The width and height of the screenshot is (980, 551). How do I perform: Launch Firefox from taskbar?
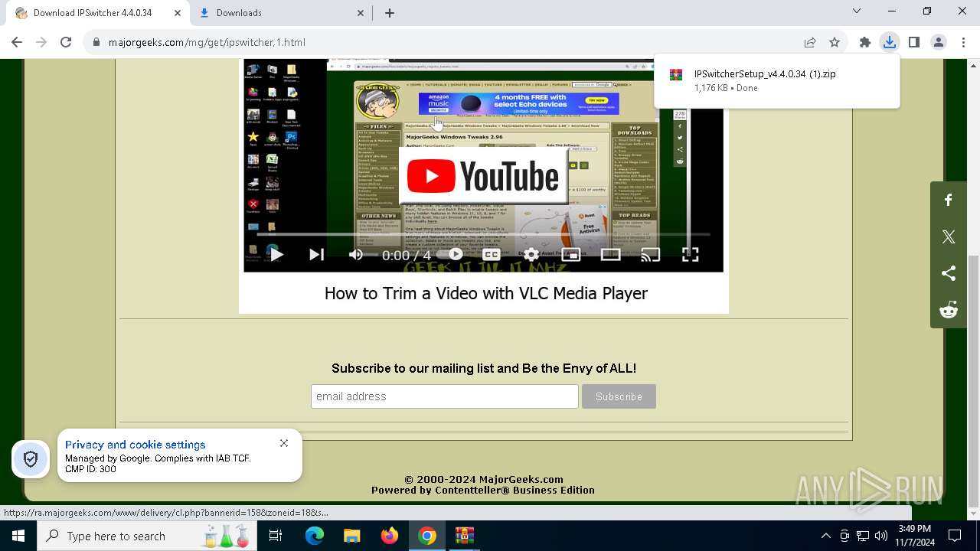(x=390, y=536)
